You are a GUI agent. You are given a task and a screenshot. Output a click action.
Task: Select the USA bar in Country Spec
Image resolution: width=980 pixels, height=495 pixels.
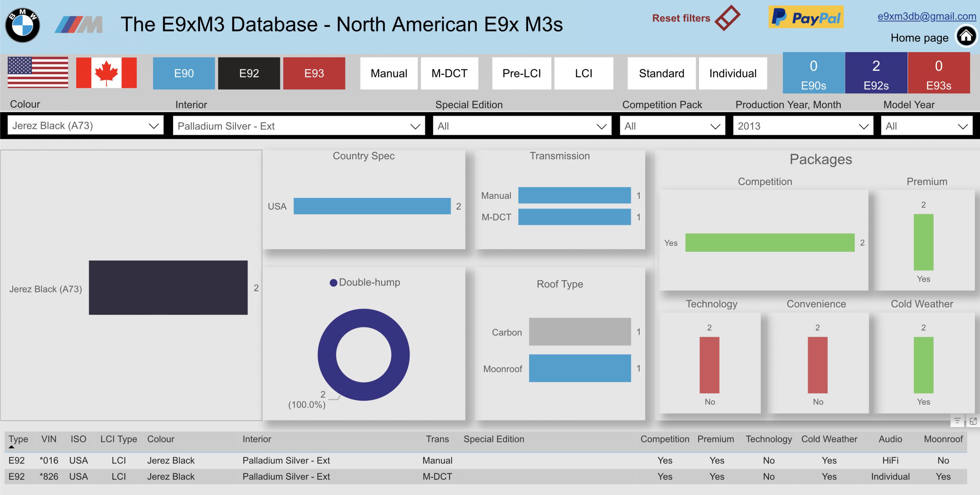coord(372,206)
